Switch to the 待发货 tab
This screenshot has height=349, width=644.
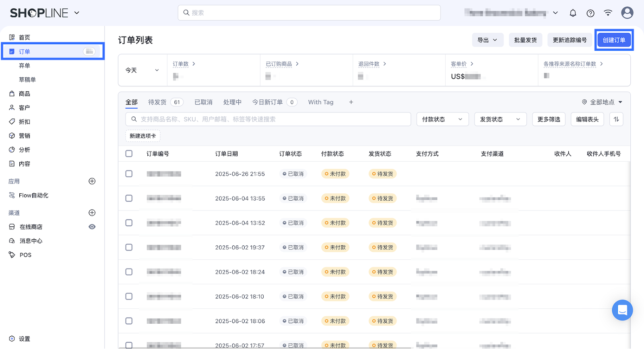[157, 102]
